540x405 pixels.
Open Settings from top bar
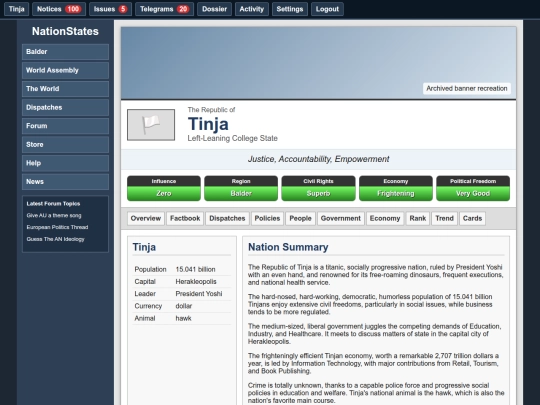[x=290, y=9]
